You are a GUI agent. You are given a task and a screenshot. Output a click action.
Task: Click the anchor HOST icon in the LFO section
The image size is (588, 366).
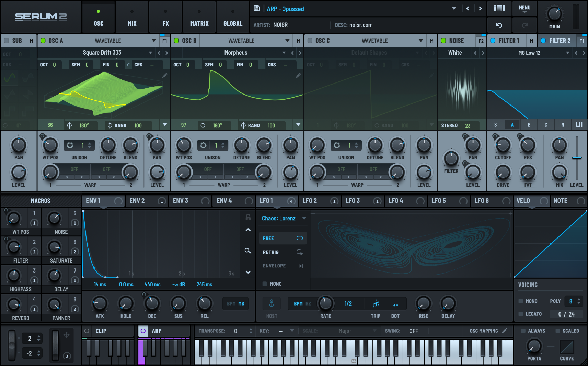pyautogui.click(x=272, y=303)
